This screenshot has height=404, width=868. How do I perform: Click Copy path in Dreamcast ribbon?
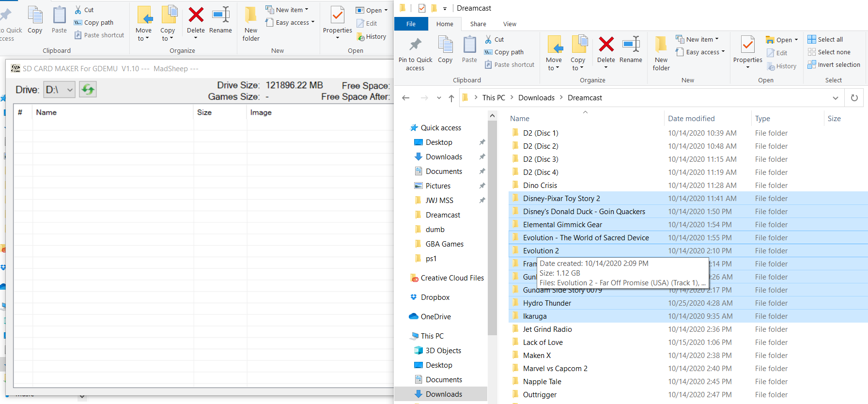[504, 52]
